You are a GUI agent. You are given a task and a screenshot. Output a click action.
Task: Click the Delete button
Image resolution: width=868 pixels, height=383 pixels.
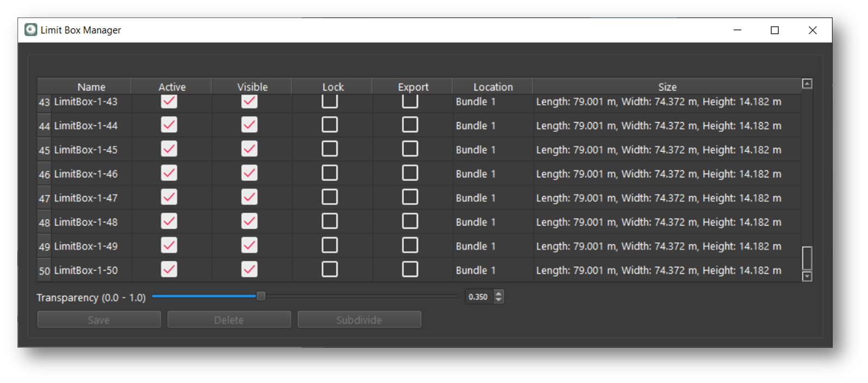pos(229,320)
